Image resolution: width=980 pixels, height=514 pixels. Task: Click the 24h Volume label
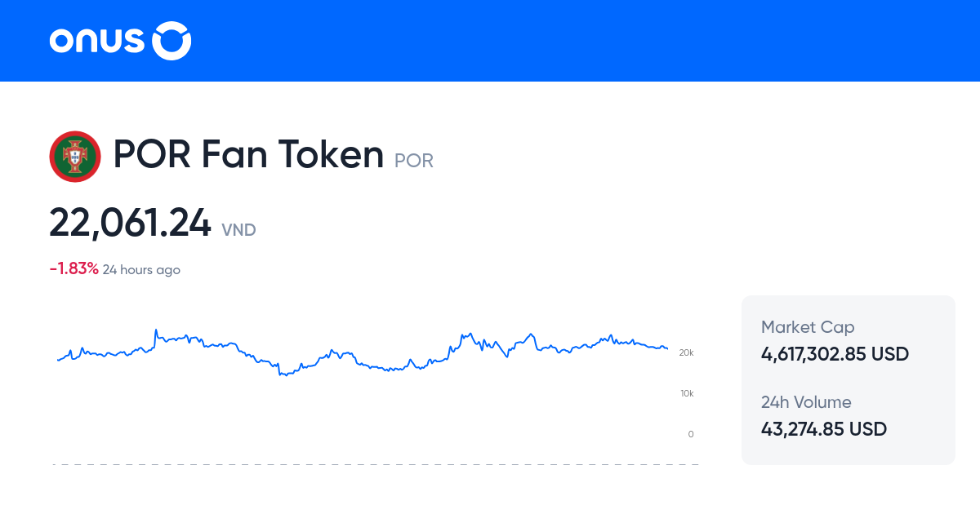(x=806, y=402)
